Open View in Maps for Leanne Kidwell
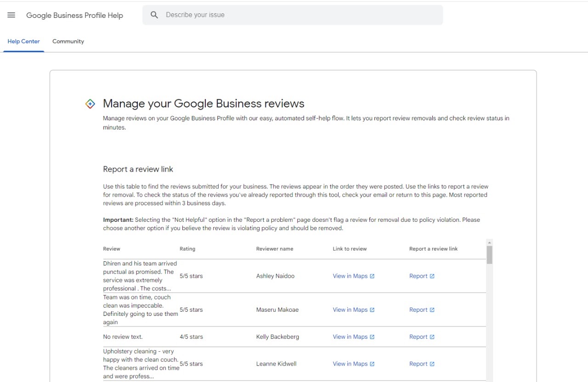 coord(354,364)
